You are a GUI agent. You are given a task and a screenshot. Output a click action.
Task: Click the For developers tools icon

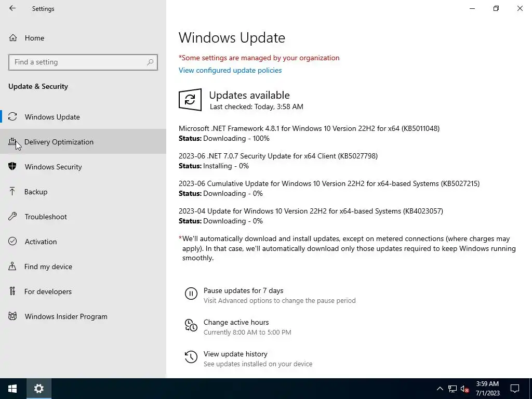(12, 291)
